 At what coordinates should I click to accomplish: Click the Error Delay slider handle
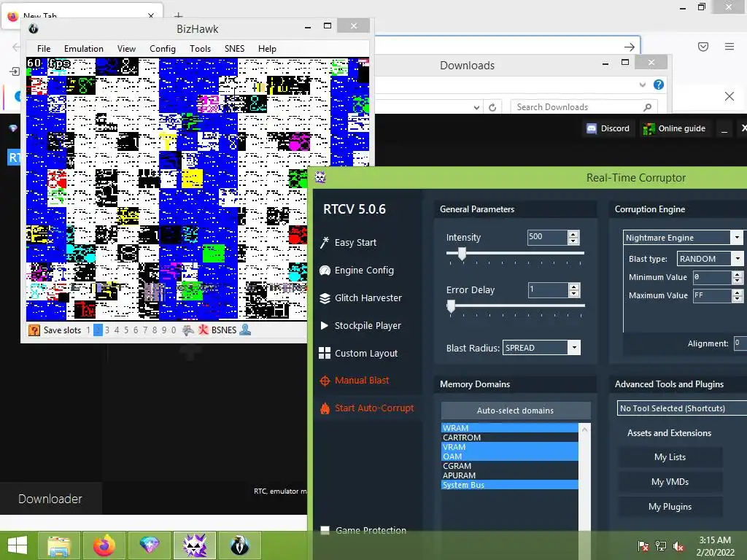pyautogui.click(x=451, y=306)
